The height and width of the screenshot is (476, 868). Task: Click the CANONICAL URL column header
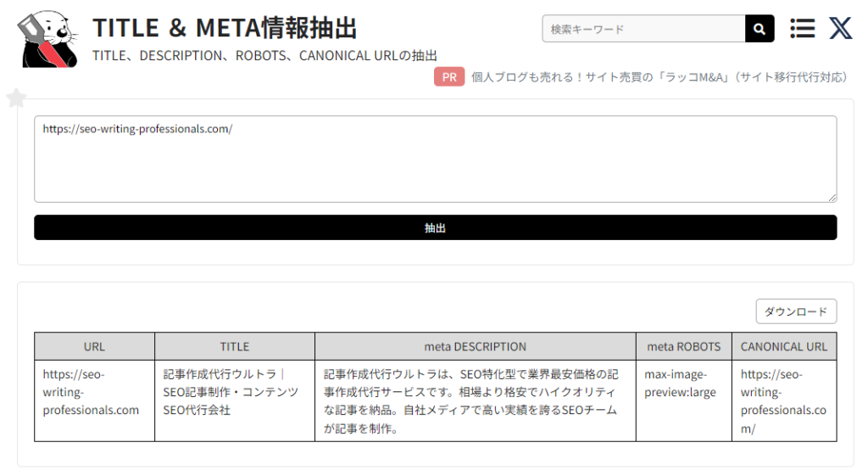click(x=784, y=346)
